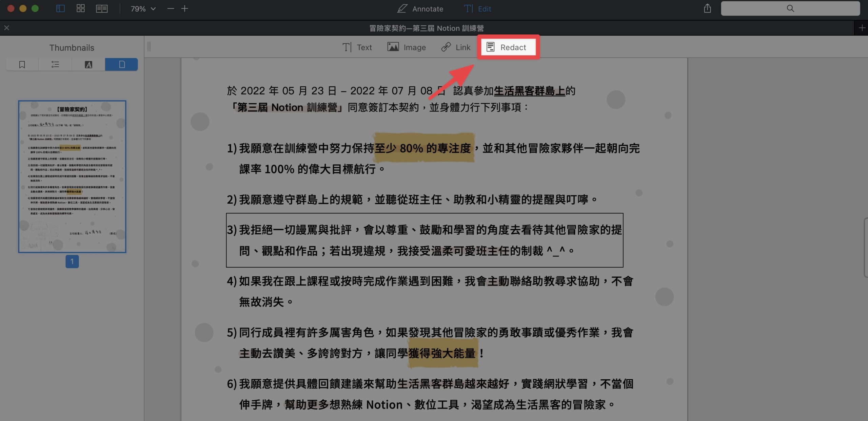This screenshot has height=421, width=868.
Task: Click the line starting 伸手牌
Action: click(427, 404)
